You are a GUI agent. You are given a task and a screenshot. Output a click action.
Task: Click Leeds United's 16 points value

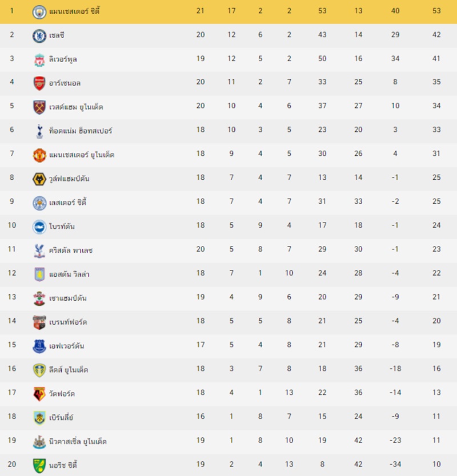click(436, 369)
